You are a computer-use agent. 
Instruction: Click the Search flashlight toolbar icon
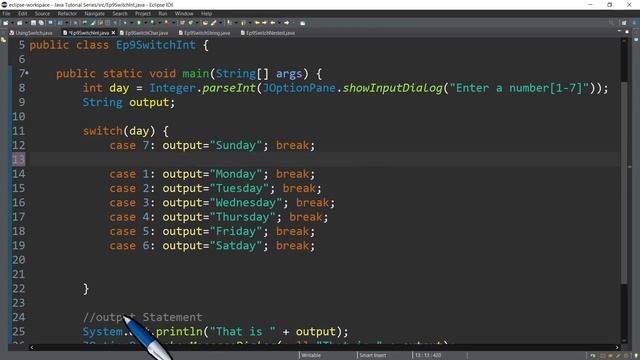(x=213, y=23)
